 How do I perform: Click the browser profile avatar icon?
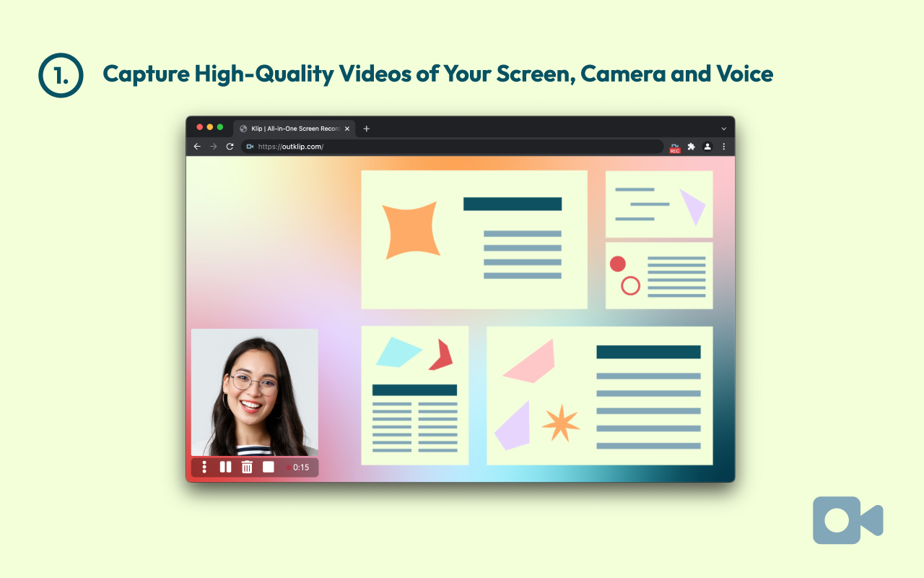click(x=707, y=147)
